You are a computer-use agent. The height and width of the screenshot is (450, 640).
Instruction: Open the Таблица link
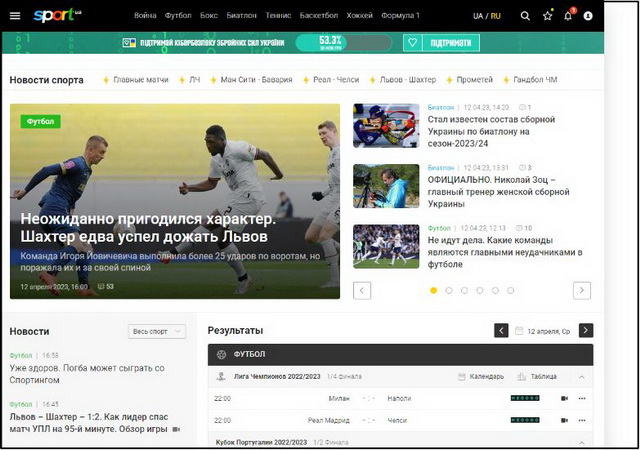pyautogui.click(x=544, y=376)
